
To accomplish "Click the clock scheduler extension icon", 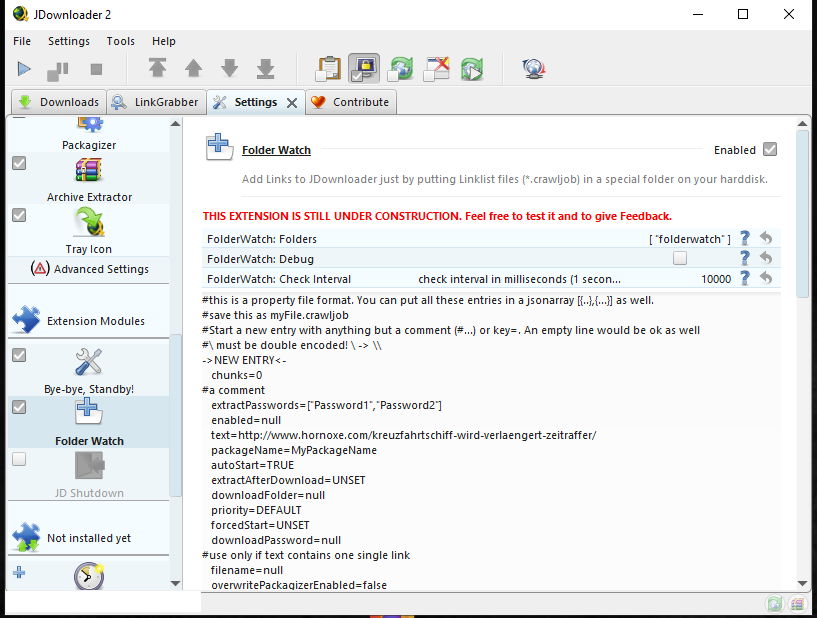I will (89, 576).
